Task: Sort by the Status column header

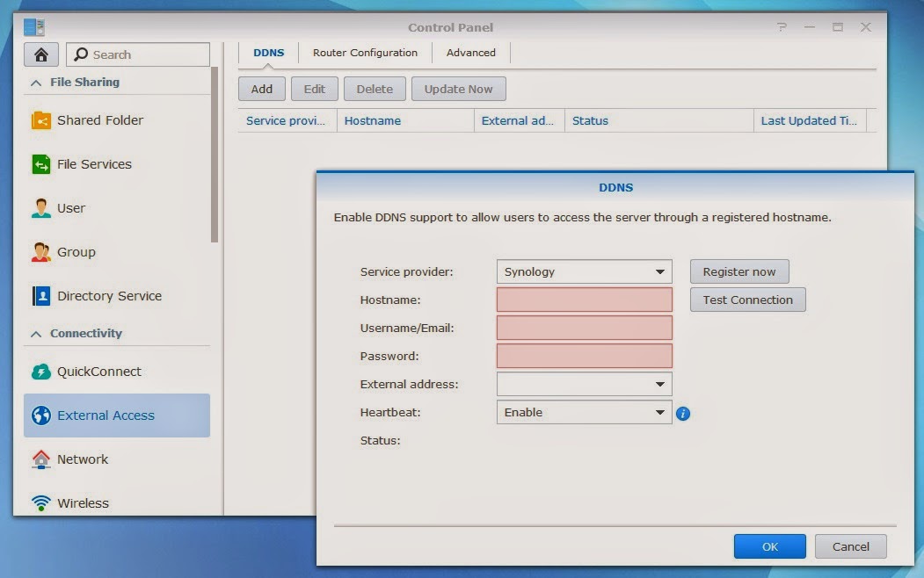Action: tap(658, 120)
